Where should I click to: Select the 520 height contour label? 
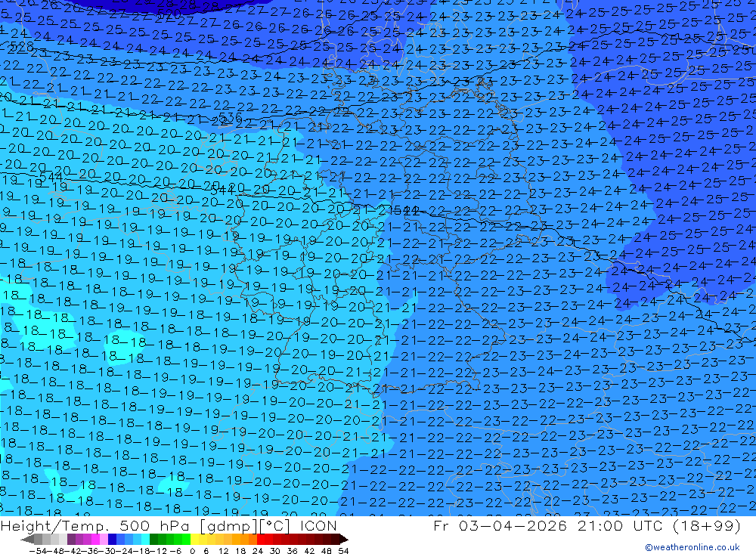point(169,13)
